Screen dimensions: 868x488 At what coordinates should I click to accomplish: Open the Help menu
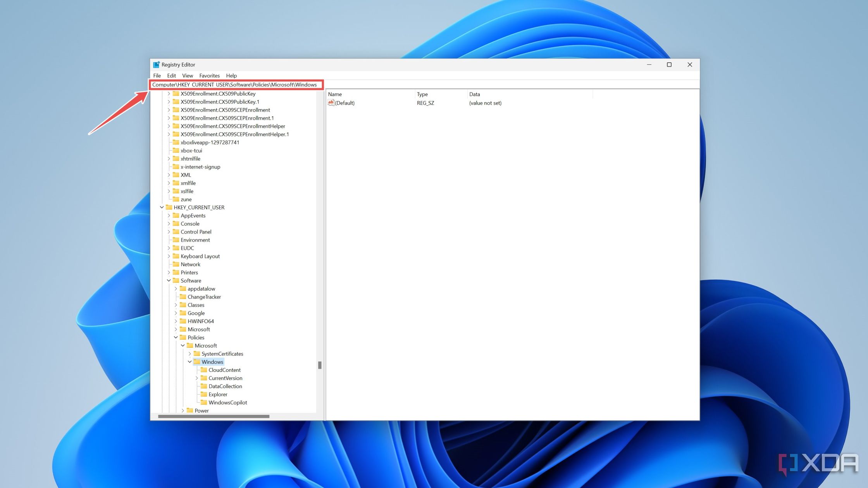coord(231,75)
